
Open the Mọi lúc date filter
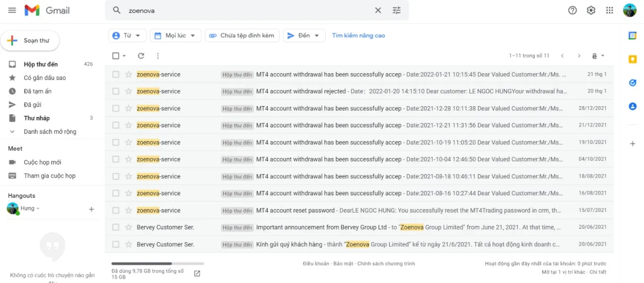click(176, 35)
